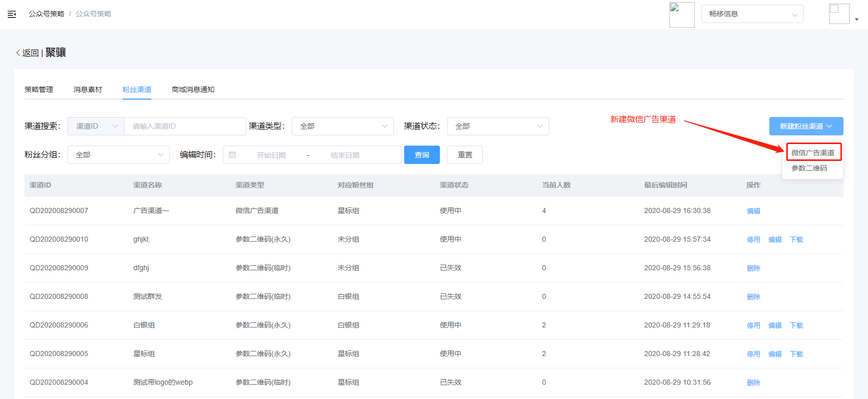The image size is (868, 399).
Task: Click the 请输入渠道ID input field
Action: tap(185, 126)
